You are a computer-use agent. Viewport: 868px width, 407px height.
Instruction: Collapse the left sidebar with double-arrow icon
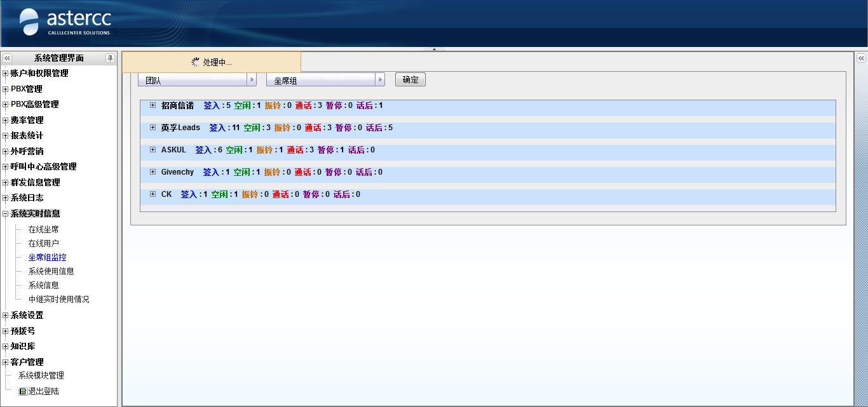pyautogui.click(x=8, y=58)
